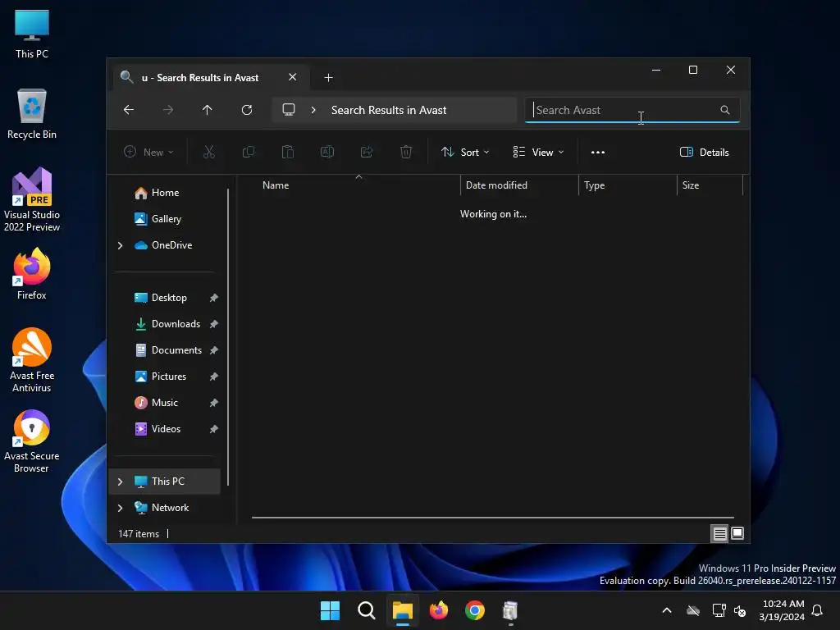
Task: Select Avast Free Antivirus desktop shortcut
Action: pyautogui.click(x=32, y=360)
